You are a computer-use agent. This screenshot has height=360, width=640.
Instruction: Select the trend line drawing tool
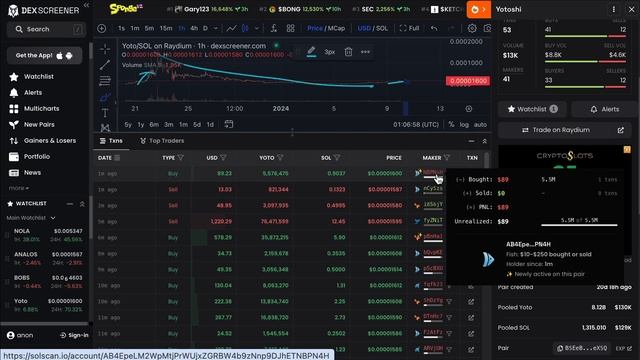click(105, 65)
